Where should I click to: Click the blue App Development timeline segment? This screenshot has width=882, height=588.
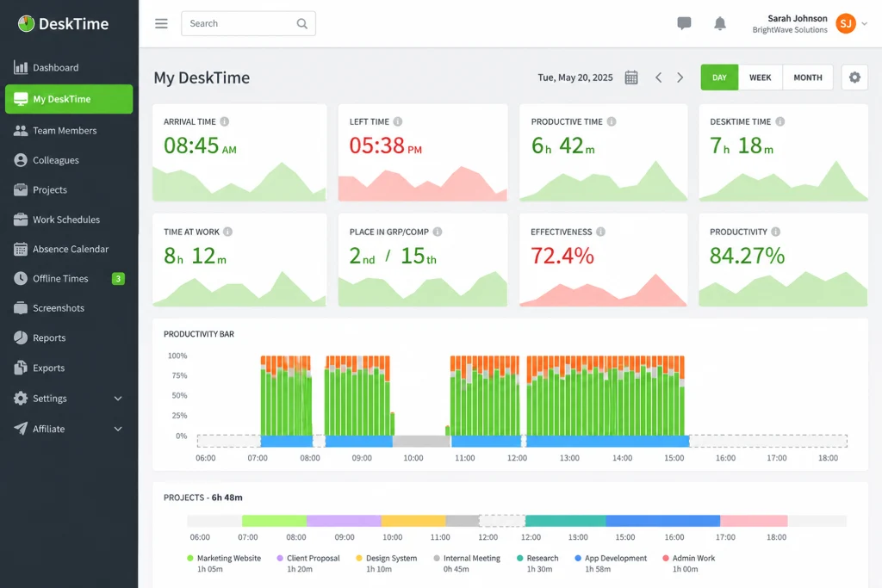pos(662,521)
